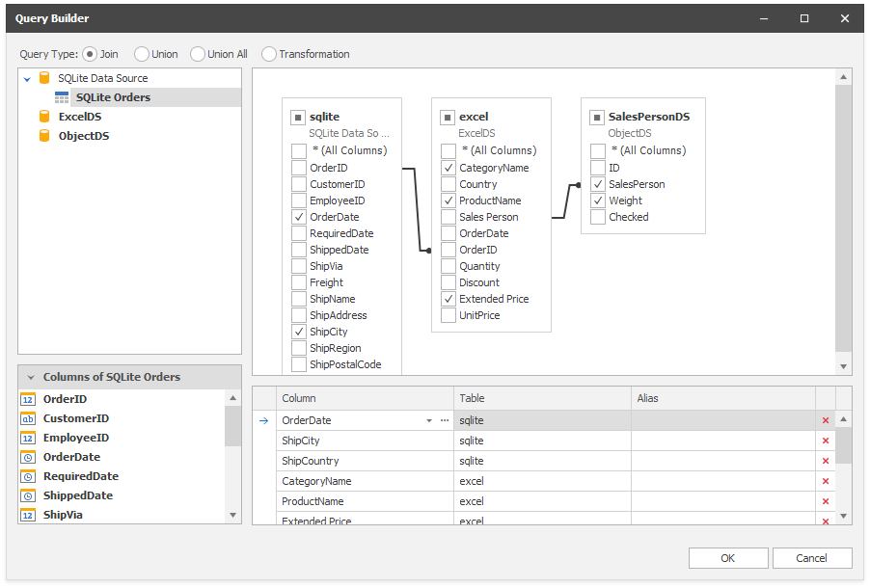Collapse the SQLite Data Source node
The width and height of the screenshot is (870, 588).
click(27, 78)
